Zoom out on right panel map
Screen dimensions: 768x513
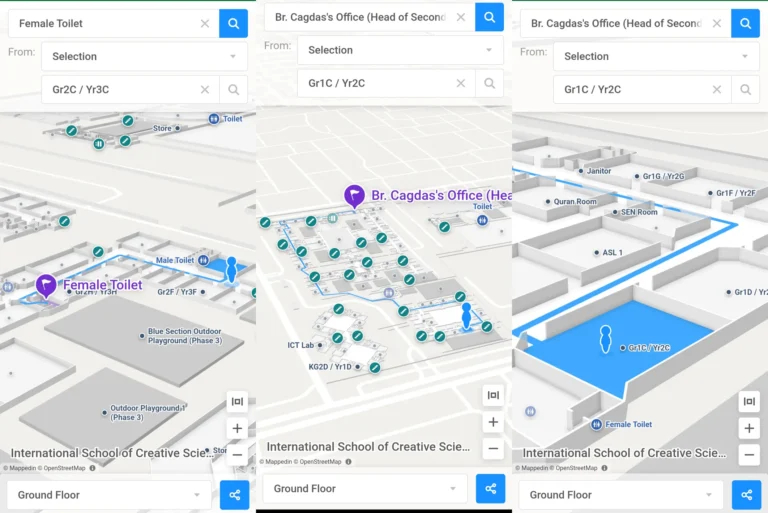[749, 455]
